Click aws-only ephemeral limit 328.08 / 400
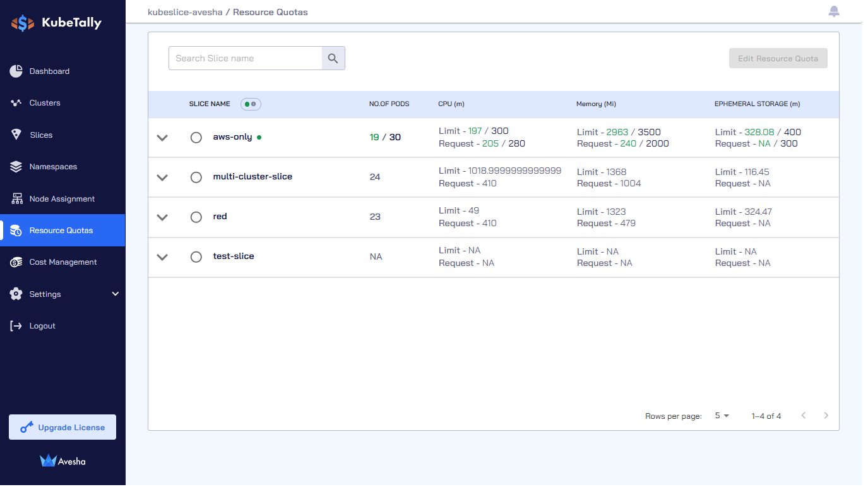868x494 pixels. click(x=773, y=132)
